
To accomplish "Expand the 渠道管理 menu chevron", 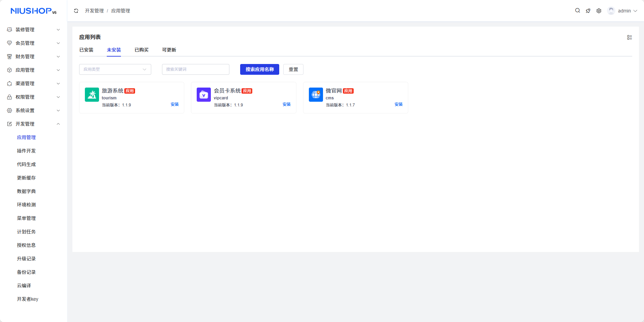I will 58,84.
